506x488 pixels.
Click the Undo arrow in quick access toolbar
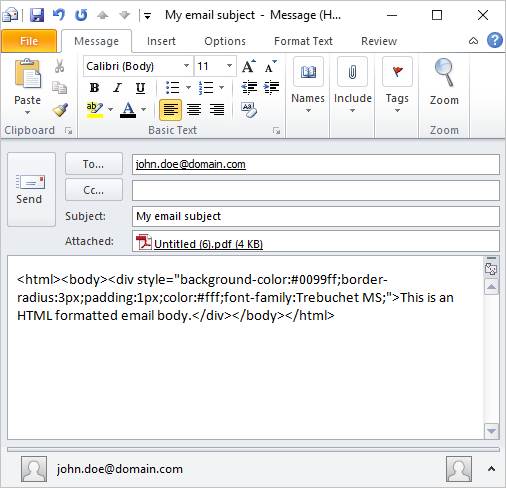click(59, 15)
